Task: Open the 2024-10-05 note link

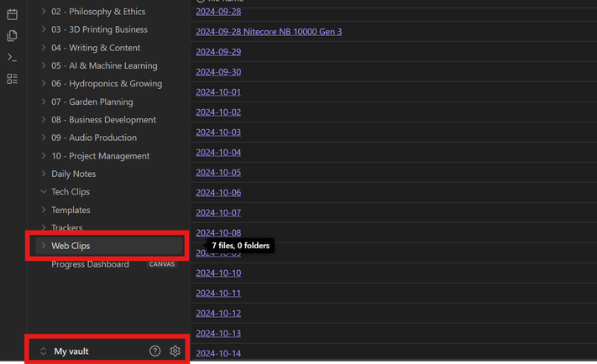Action: pos(218,173)
